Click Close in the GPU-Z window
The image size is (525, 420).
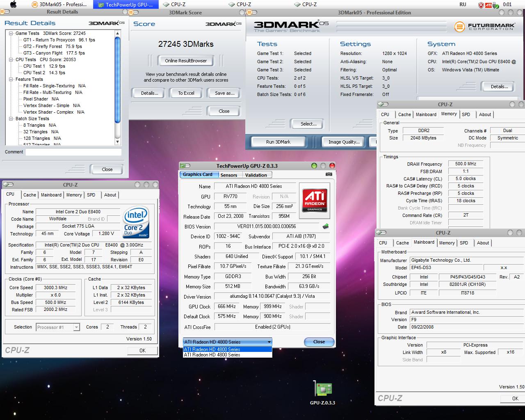tap(319, 342)
